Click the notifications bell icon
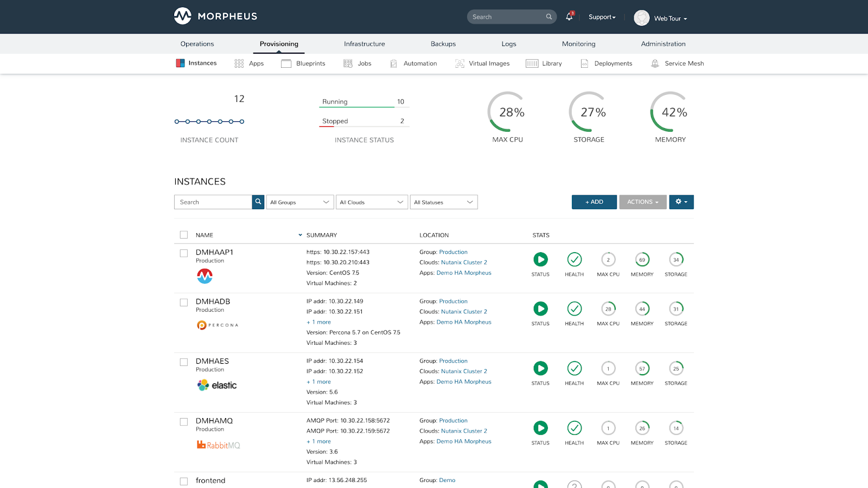The width and height of the screenshot is (868, 488). pyautogui.click(x=568, y=17)
